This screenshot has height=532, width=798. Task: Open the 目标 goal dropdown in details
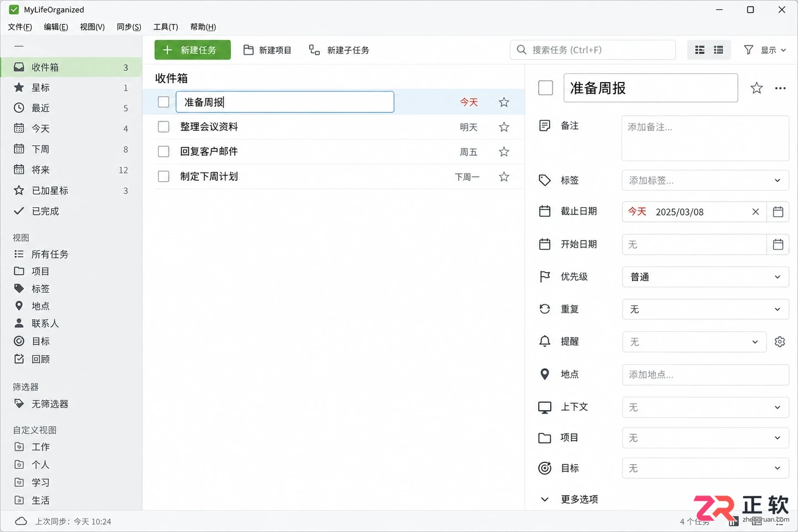(705, 468)
